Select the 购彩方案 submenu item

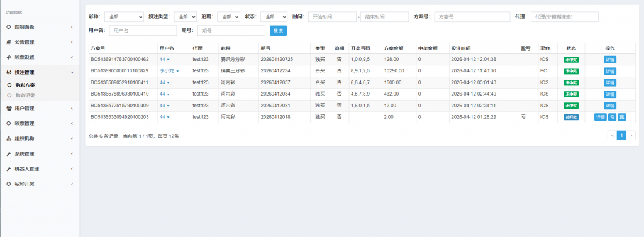coord(25,85)
